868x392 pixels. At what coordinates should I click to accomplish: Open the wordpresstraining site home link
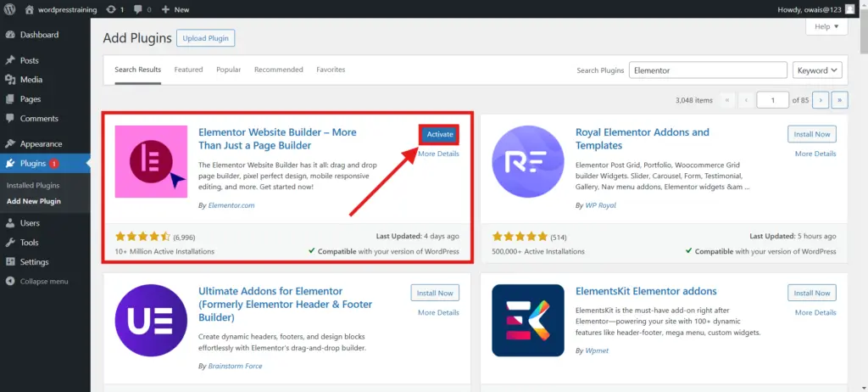[60, 9]
